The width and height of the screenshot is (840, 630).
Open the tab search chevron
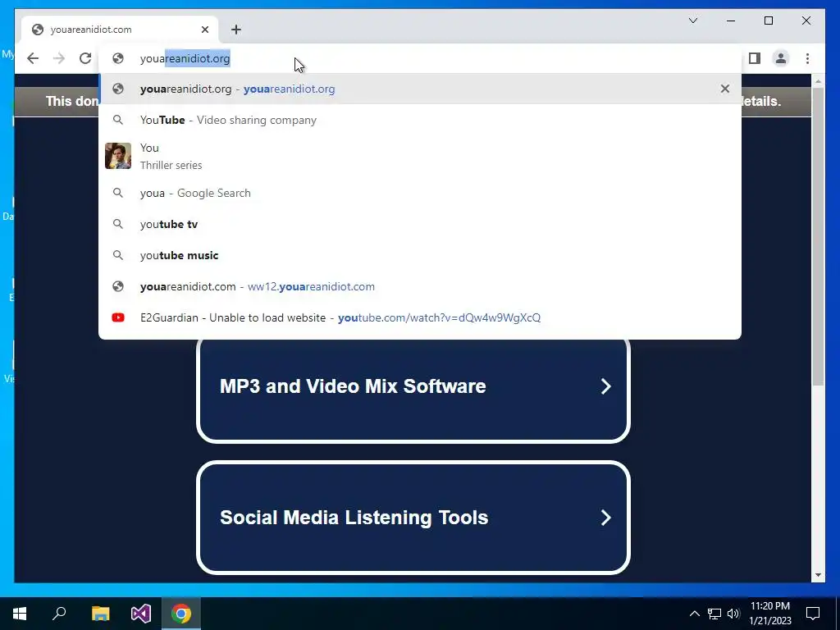[x=693, y=21]
